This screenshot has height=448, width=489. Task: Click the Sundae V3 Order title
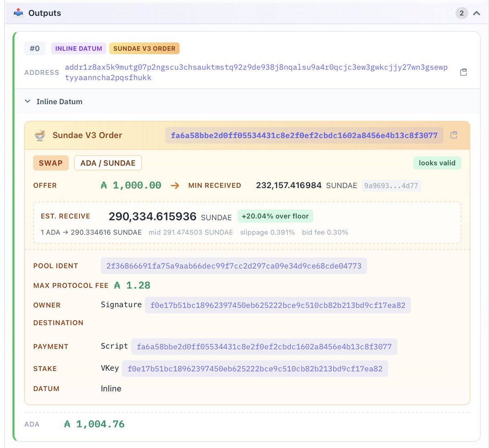87,135
